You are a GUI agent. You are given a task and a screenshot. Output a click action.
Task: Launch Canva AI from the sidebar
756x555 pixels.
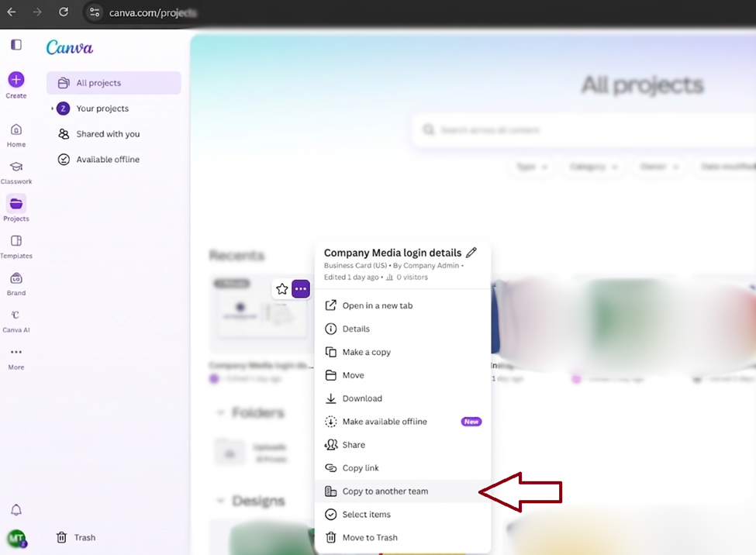(16, 318)
